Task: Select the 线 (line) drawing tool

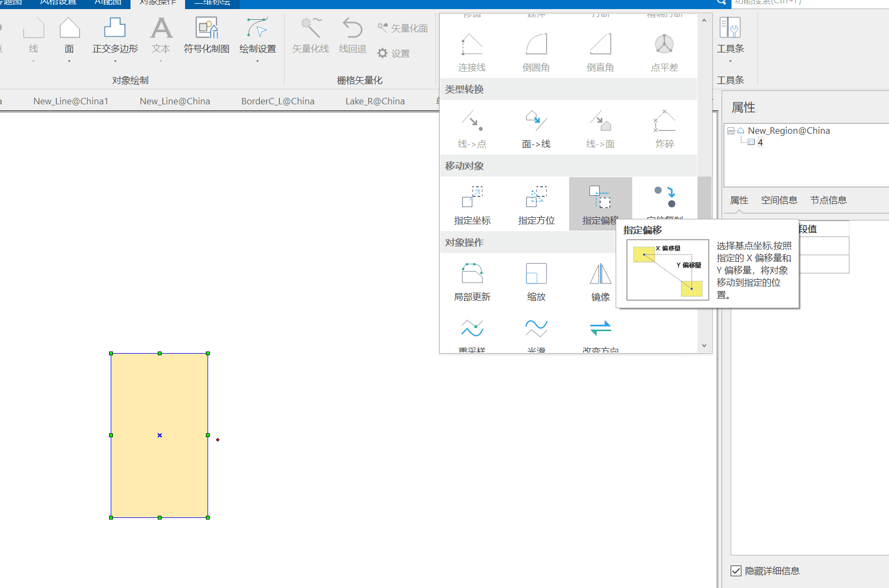Action: coord(33,34)
